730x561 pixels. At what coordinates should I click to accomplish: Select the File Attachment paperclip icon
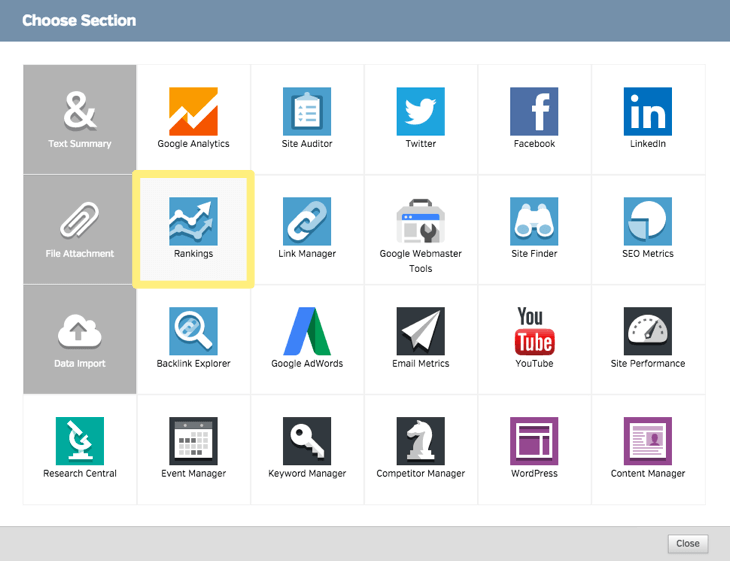click(x=80, y=220)
